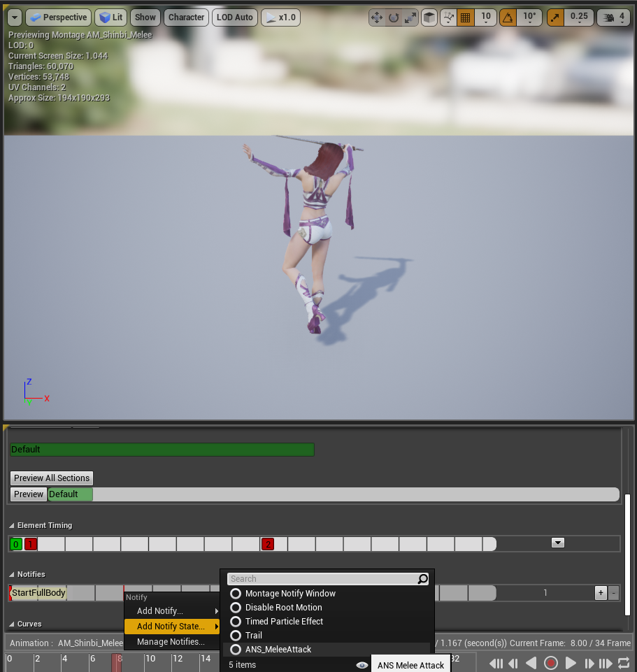Screen dimensions: 637x672
Task: Toggle world/local coordinate system cube icon
Action: (429, 17)
